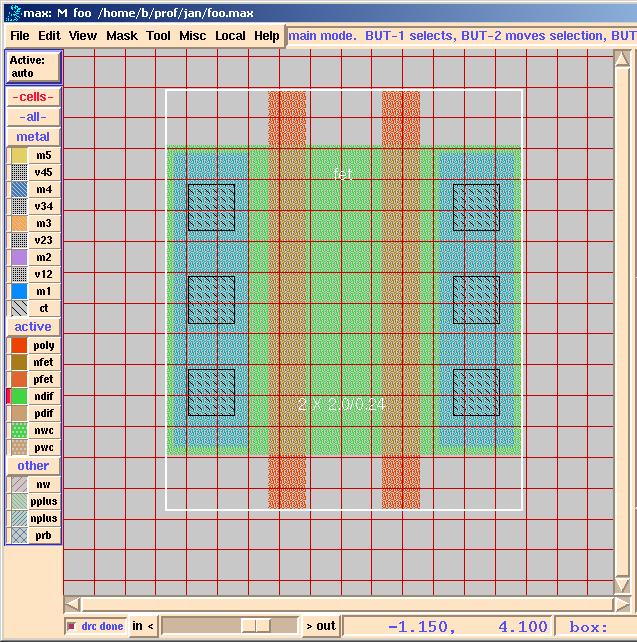Select the m1 layer blue swatch
637x642 pixels.
pos(19,292)
